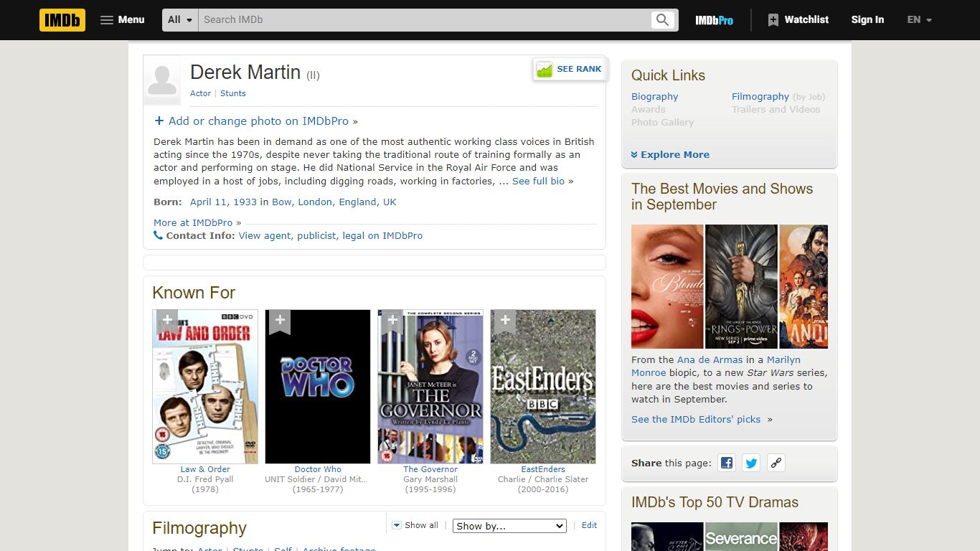
Task: Click the Stunts job link
Action: click(x=232, y=93)
